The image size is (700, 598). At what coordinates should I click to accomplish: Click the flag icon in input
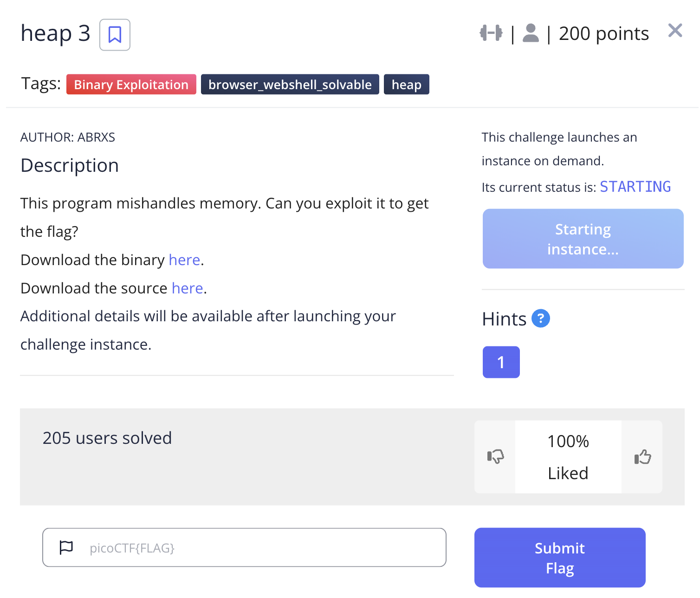click(66, 547)
